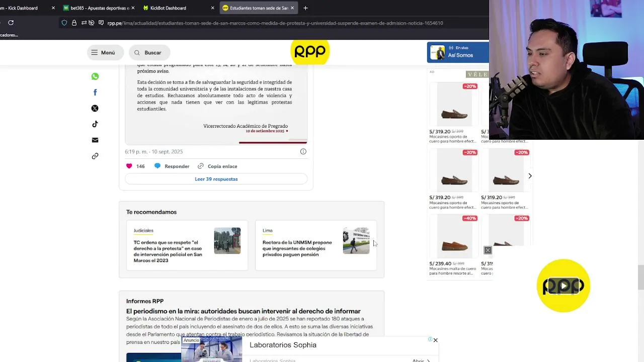Viewport: 644px width, 362px height.
Task: Click the page vertical scrollbar
Action: tap(640, 278)
